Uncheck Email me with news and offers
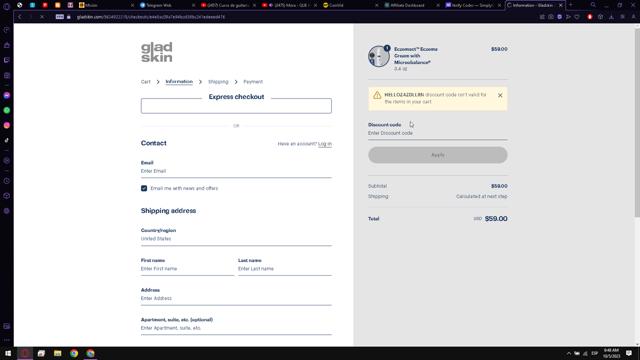Image resolution: width=640 pixels, height=360 pixels. click(x=144, y=188)
